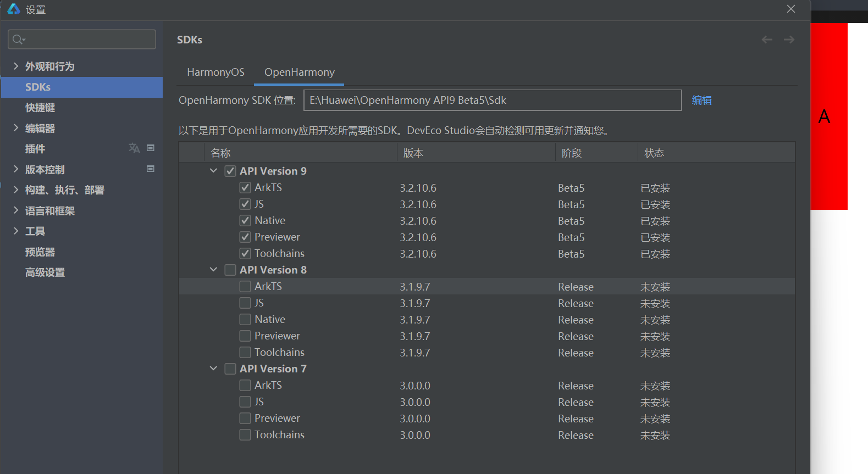This screenshot has height=474, width=868.
Task: Expand the 版本控制 settings section
Action: (16, 169)
